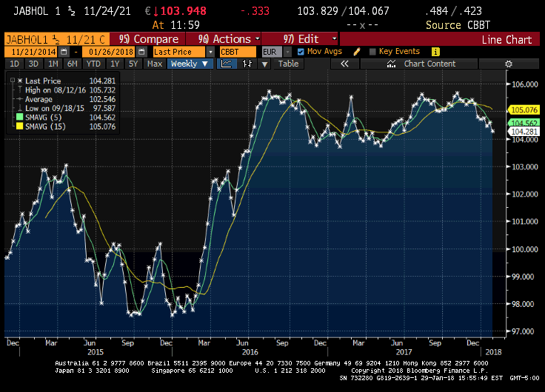Open the 97) Edit menu
545x392 pixels.
[x=300, y=39]
